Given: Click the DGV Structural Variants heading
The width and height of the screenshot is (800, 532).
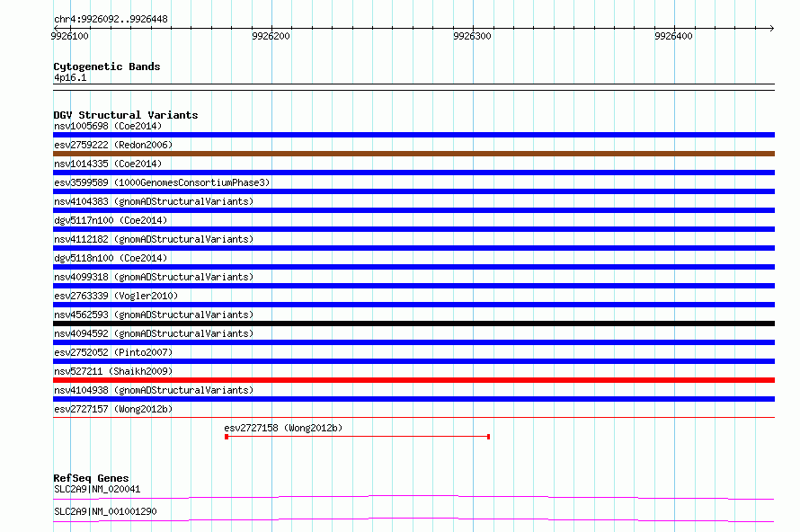Looking at the screenshot, I should point(126,115).
